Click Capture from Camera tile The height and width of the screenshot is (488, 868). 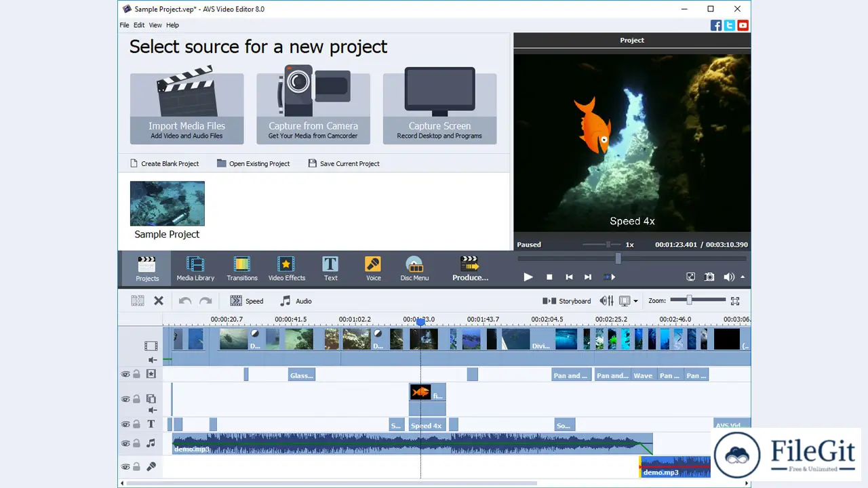[x=313, y=108]
